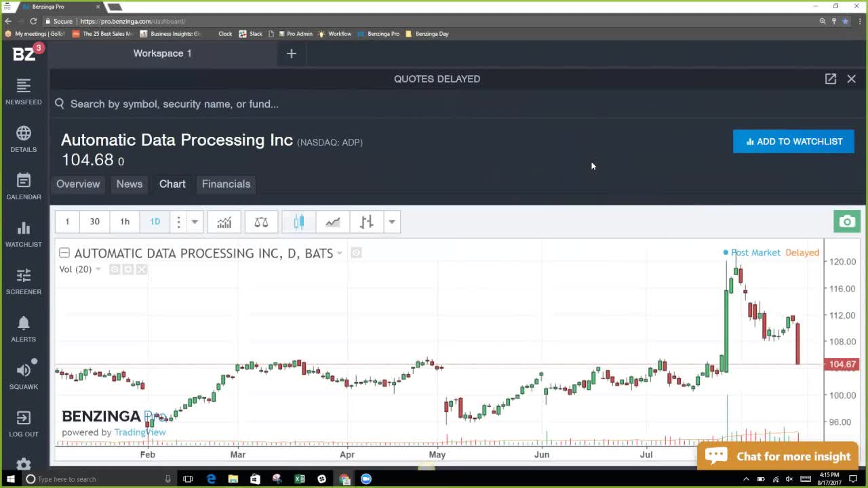Select the Workspace 1 tab
The image size is (868, 488).
point(162,54)
